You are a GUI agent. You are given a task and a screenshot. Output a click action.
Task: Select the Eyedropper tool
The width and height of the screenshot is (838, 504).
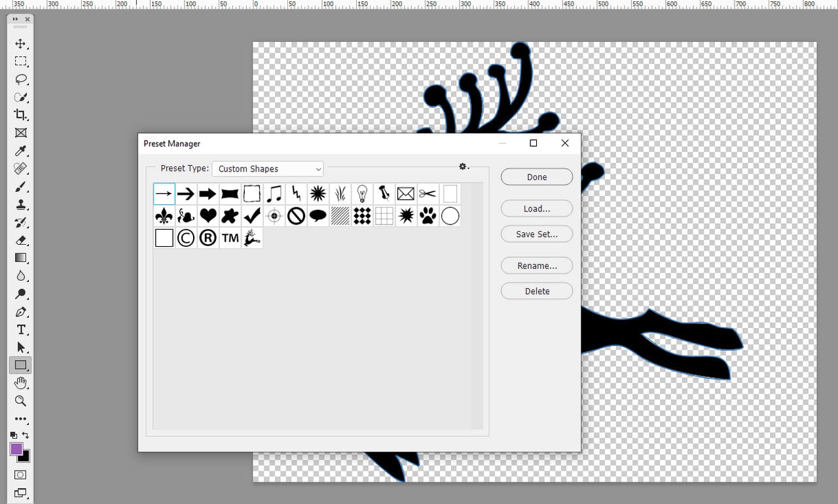(x=21, y=151)
